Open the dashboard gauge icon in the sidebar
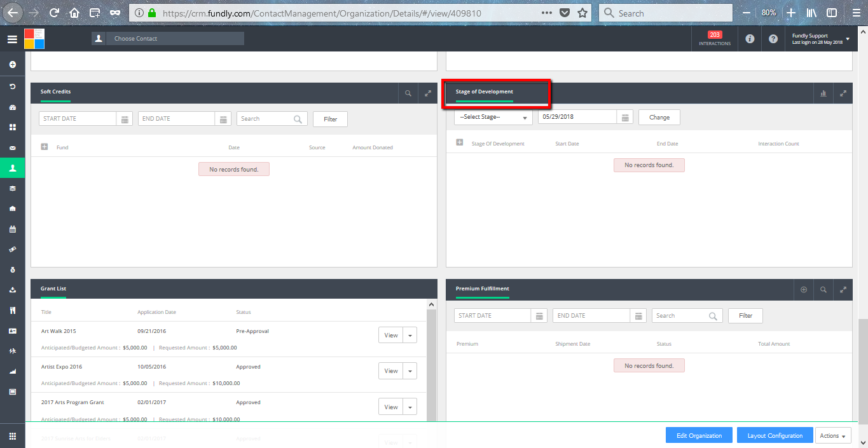 12,107
